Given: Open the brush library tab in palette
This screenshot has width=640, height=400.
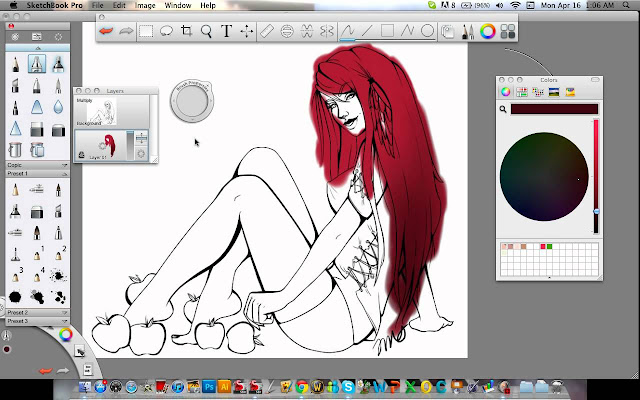Looking at the screenshot, I should coord(15,37).
